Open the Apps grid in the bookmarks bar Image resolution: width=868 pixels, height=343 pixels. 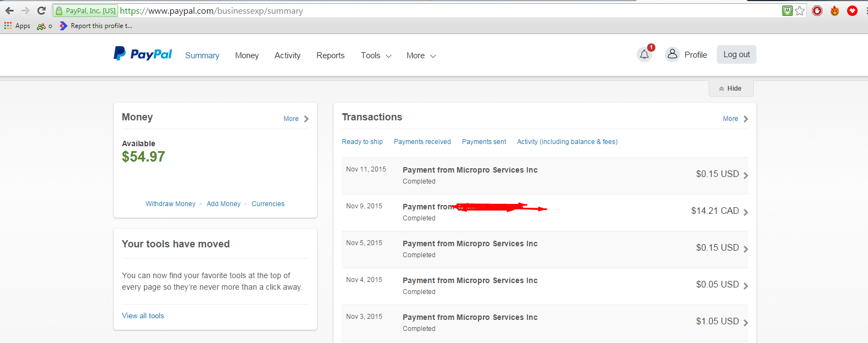pos(8,26)
